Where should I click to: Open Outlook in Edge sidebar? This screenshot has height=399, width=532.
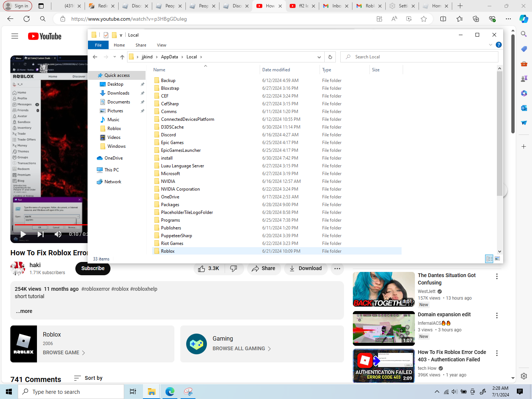(524, 108)
